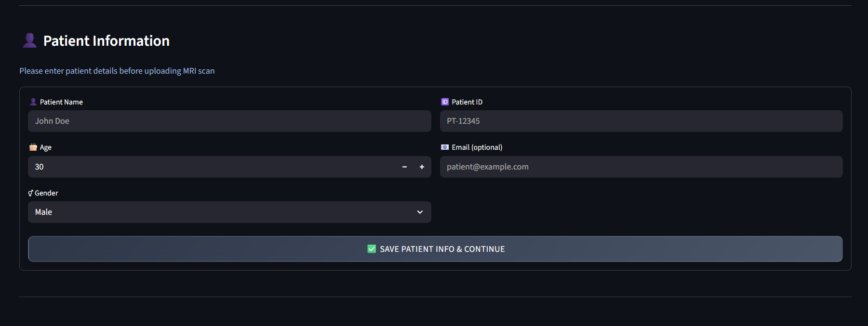
Task: Click the patient silhouette icon beside the heading
Action: coord(29,40)
